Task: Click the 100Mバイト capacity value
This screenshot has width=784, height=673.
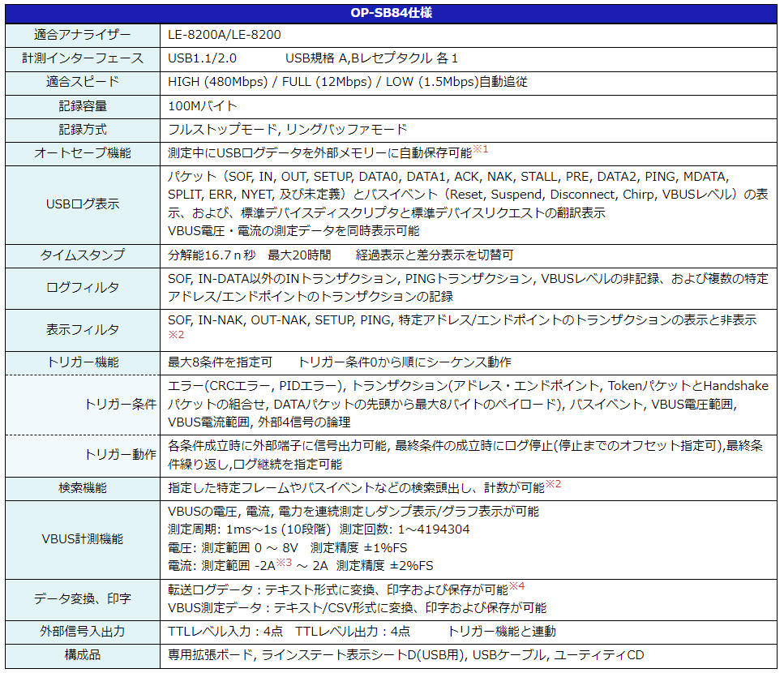Action: tap(203, 106)
